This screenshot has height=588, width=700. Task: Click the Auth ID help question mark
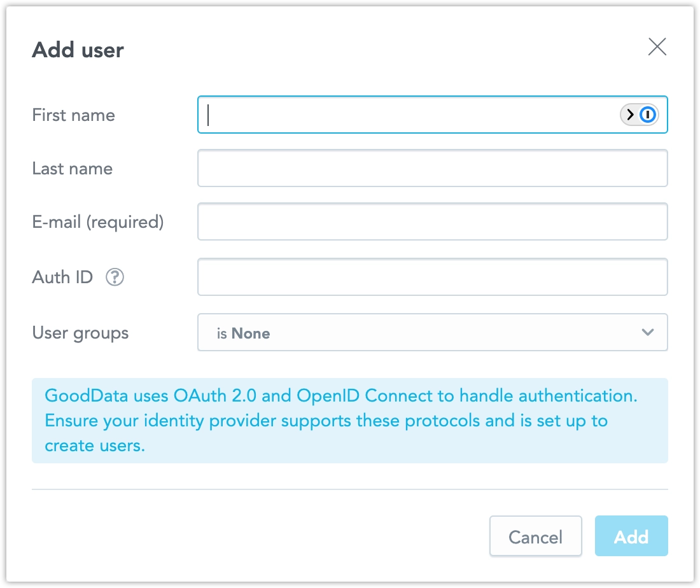(x=115, y=277)
